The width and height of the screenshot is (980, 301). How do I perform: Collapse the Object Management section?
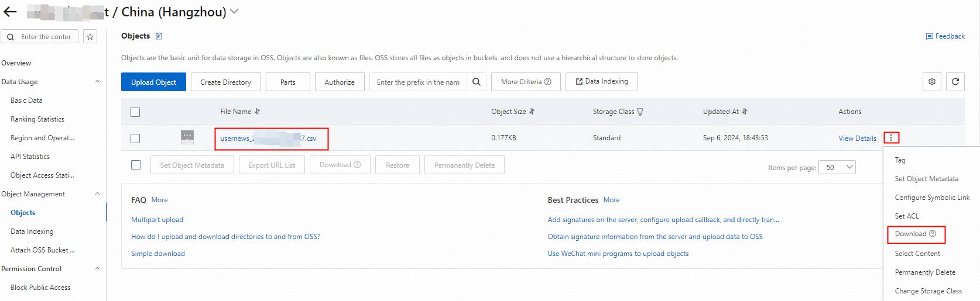pos(97,194)
